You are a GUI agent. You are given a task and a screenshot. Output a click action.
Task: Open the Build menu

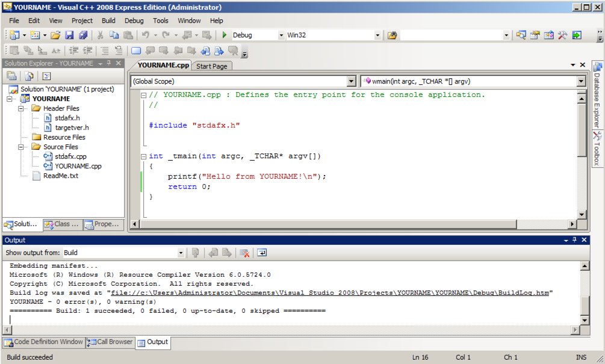point(108,20)
